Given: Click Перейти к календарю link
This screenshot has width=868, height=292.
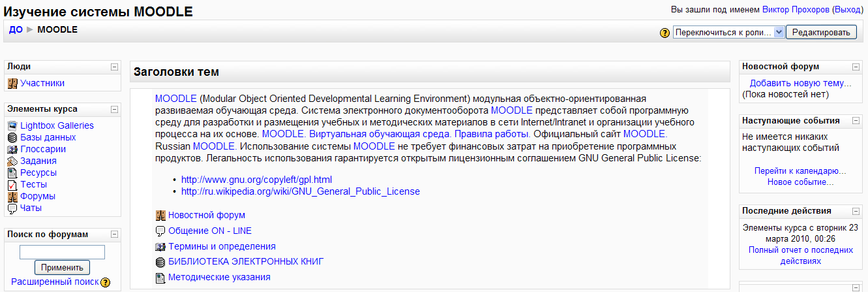Looking at the screenshot, I should [x=801, y=171].
